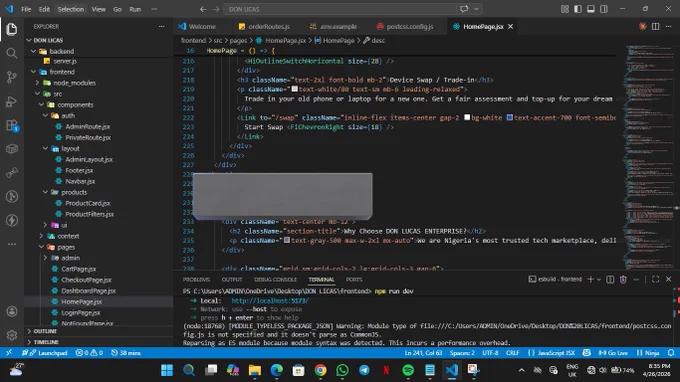The height and width of the screenshot is (382, 680).
Task: Click the Windows Start button
Action: pyautogui.click(x=167, y=370)
